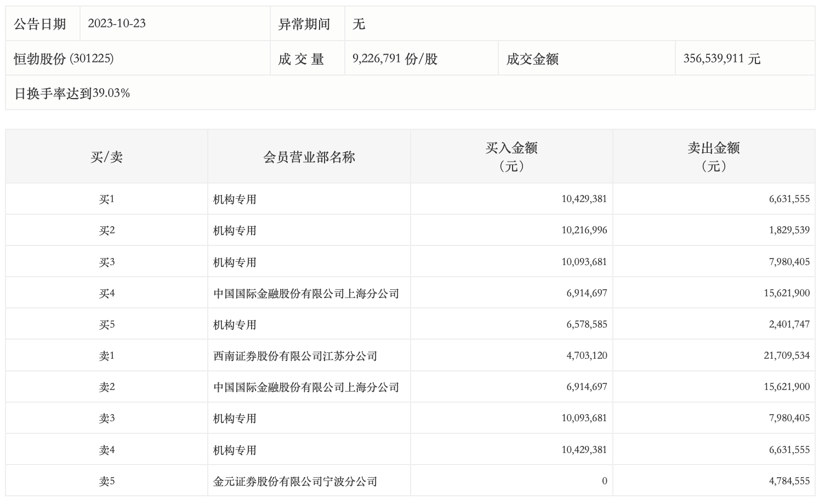819x504 pixels.
Task: Click the 日换手率达到39.03% note
Action: [x=72, y=93]
